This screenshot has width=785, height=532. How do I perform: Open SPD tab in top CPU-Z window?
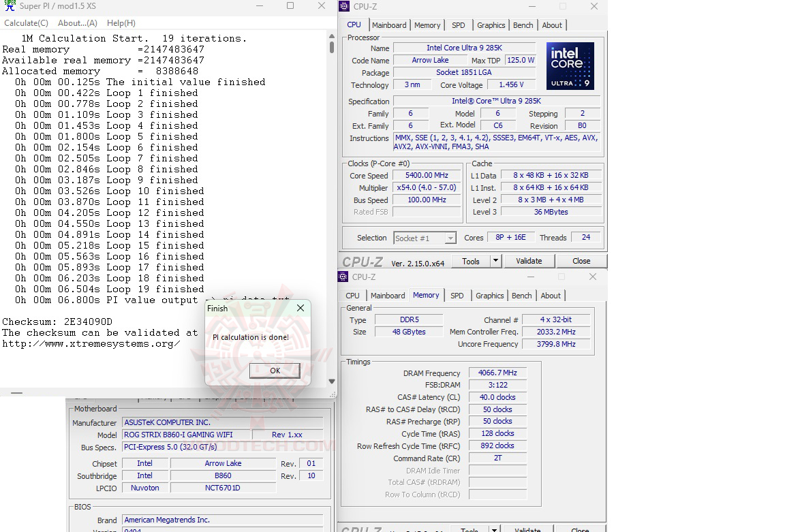(x=458, y=25)
